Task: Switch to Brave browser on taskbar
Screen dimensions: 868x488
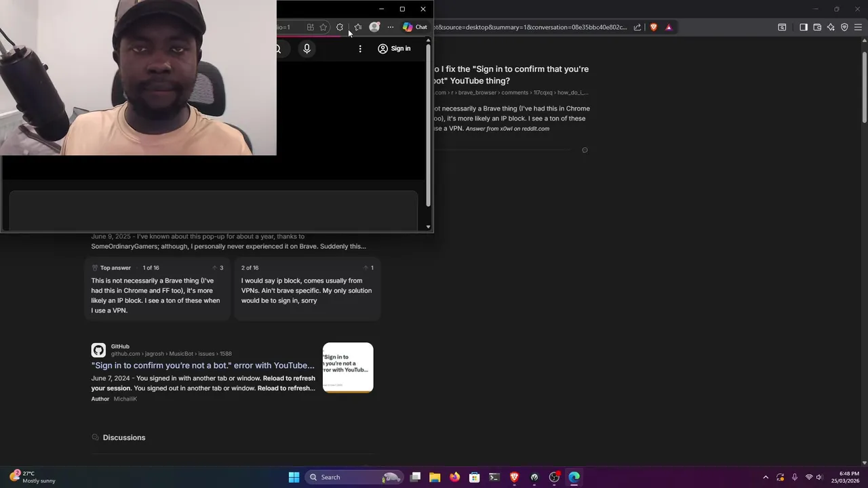Action: click(514, 477)
